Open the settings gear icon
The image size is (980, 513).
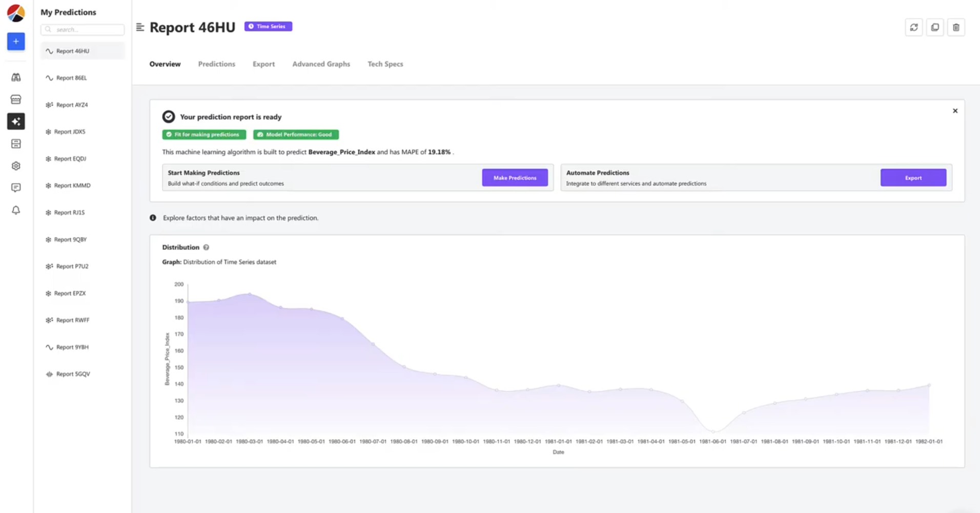(x=16, y=166)
